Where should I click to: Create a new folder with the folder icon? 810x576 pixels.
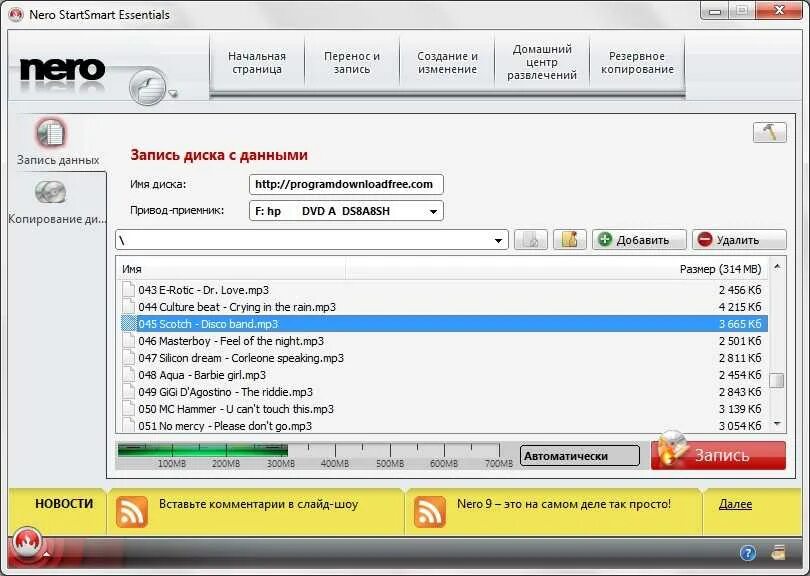[x=569, y=240]
